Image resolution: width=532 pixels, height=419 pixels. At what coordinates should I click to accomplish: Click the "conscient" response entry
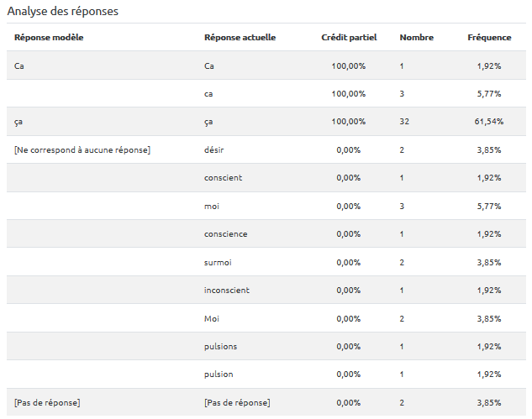coord(223,178)
